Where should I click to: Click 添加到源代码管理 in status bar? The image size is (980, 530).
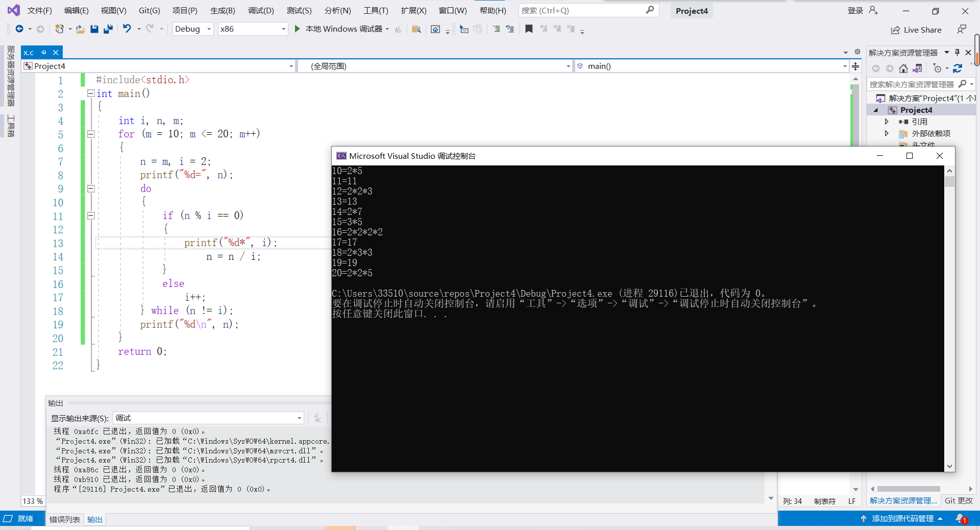click(x=902, y=518)
